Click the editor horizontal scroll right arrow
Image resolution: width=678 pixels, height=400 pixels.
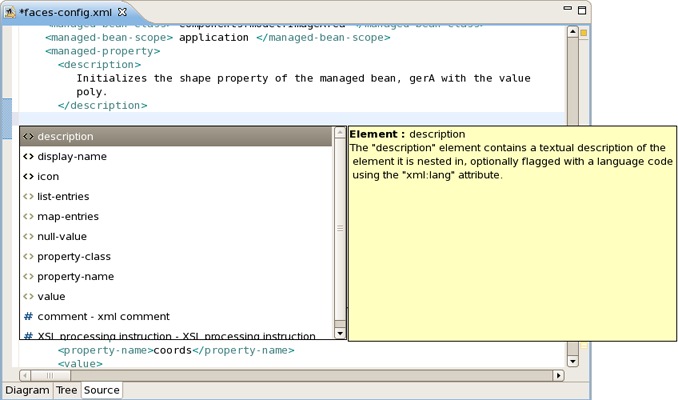point(559,375)
